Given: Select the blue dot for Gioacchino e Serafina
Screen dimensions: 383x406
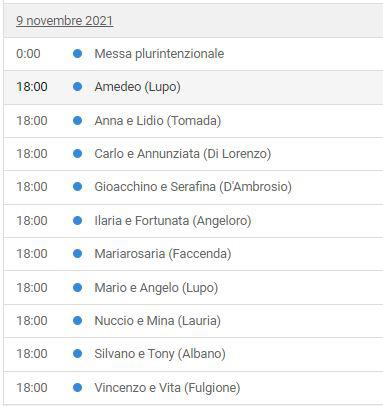Looking at the screenshot, I should click(x=77, y=187).
